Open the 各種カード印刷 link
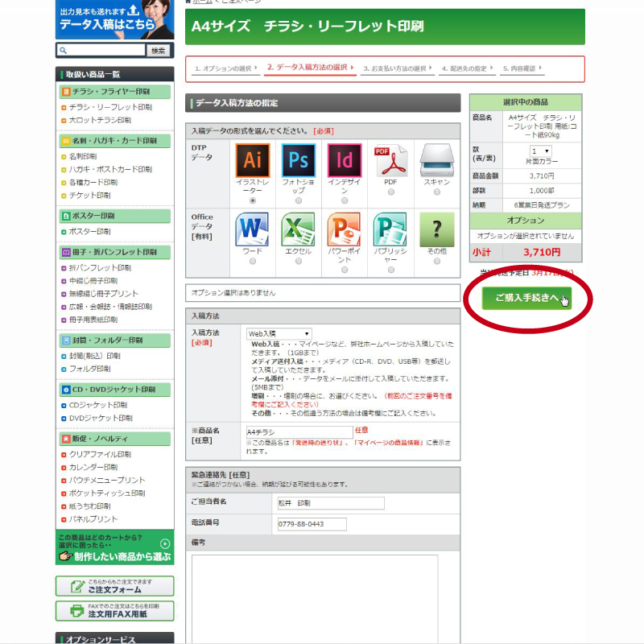 pyautogui.click(x=93, y=182)
